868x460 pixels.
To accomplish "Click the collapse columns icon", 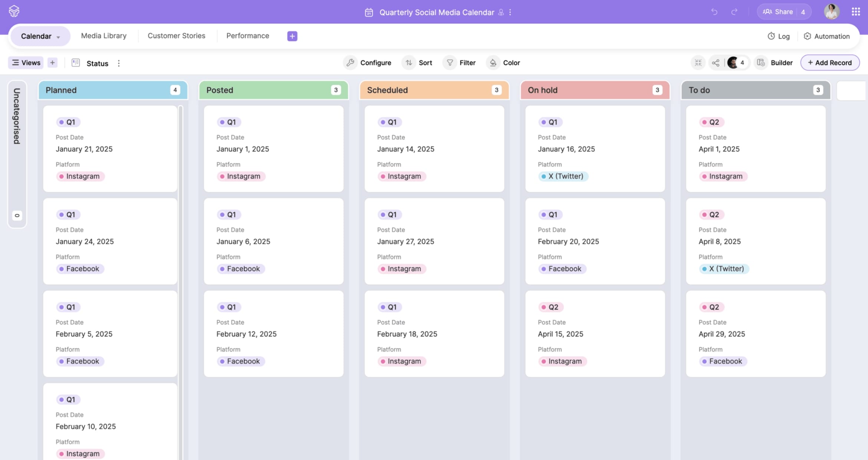I will click(698, 63).
